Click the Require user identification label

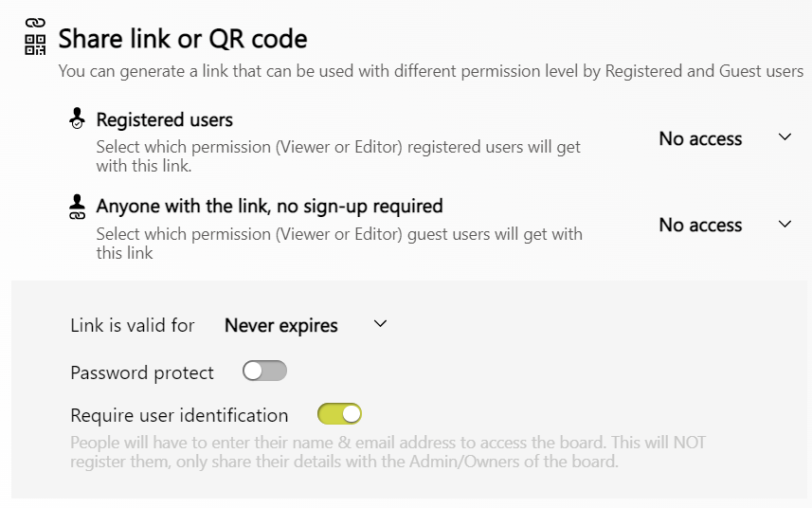[x=179, y=415]
